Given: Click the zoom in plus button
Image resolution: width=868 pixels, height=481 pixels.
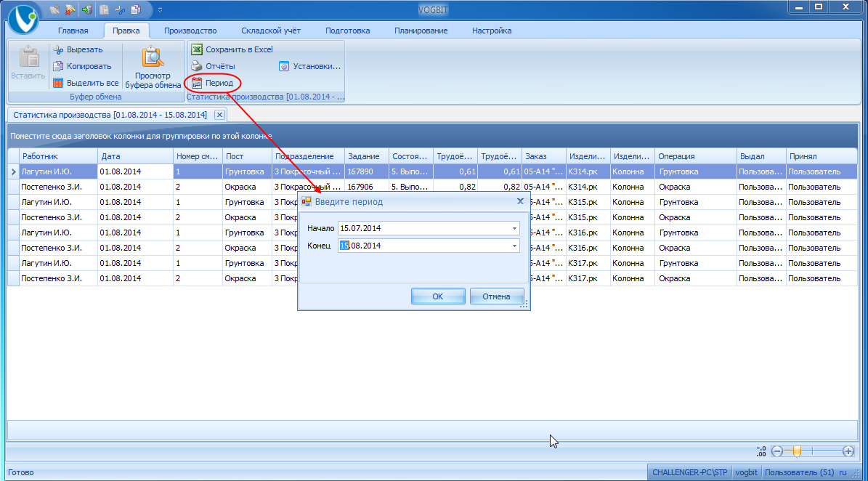Looking at the screenshot, I should (848, 452).
